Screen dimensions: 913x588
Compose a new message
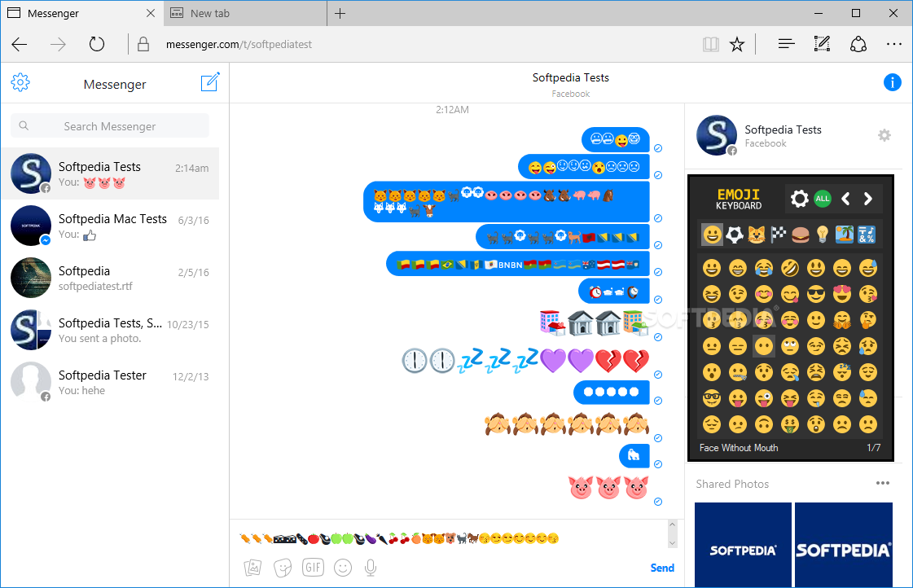coord(209,82)
